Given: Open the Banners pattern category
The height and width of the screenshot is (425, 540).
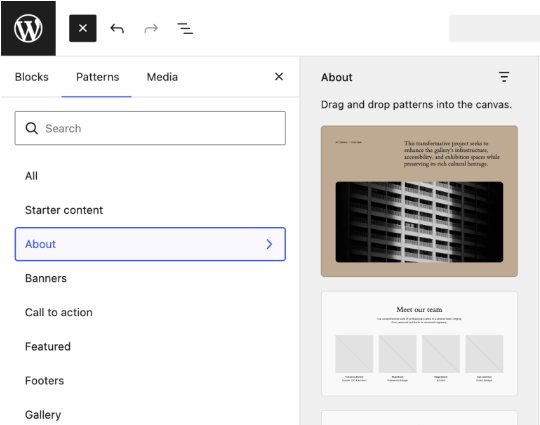Looking at the screenshot, I should click(150, 278).
